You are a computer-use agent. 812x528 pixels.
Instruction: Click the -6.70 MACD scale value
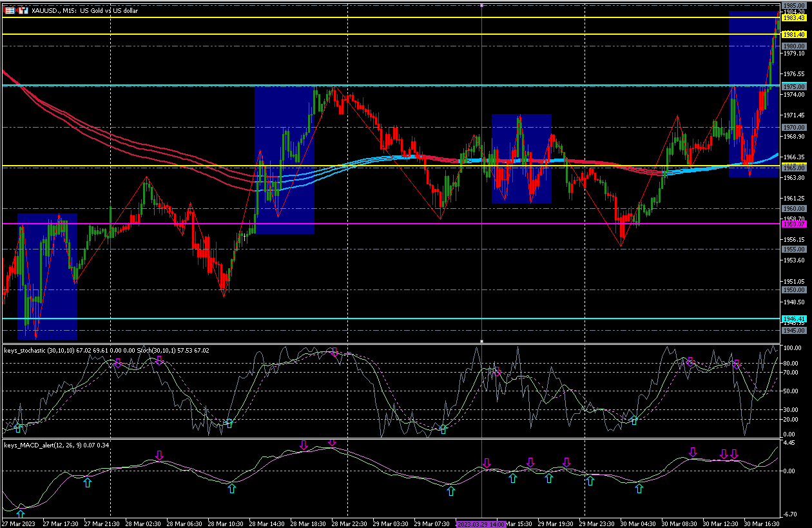coord(789,514)
